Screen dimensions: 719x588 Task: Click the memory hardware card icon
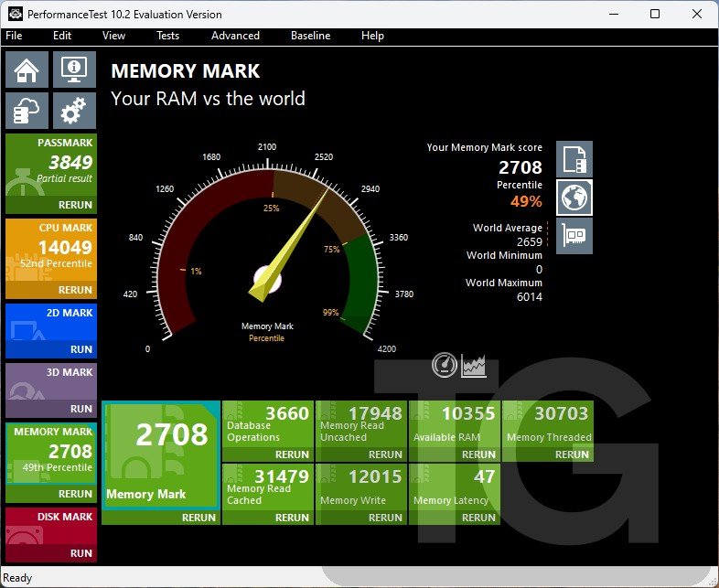(574, 236)
